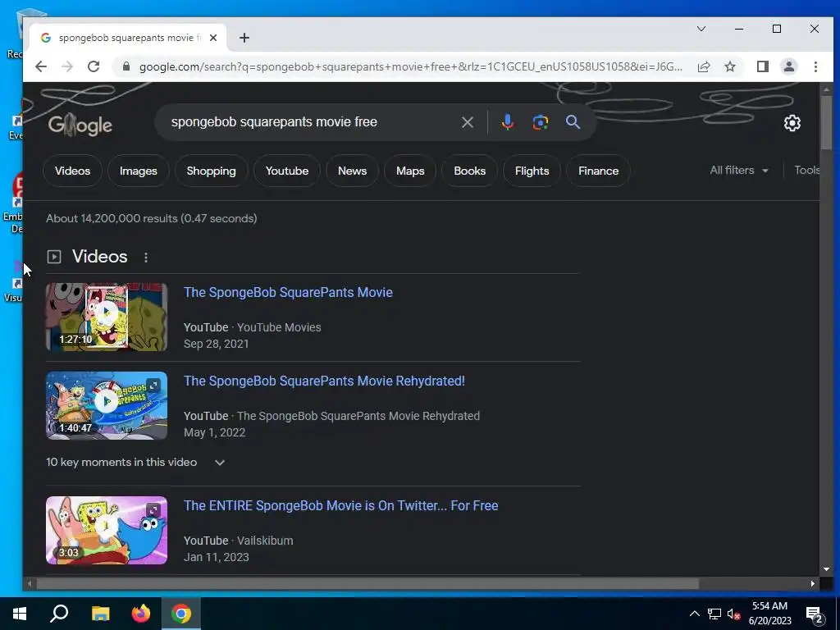The width and height of the screenshot is (840, 630).
Task: Open a new tab with plus button
Action: [244, 38]
